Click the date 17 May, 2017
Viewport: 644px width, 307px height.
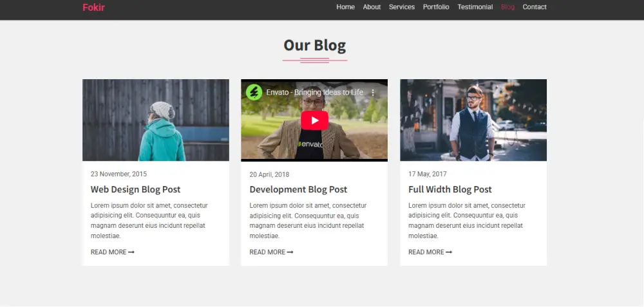point(428,174)
